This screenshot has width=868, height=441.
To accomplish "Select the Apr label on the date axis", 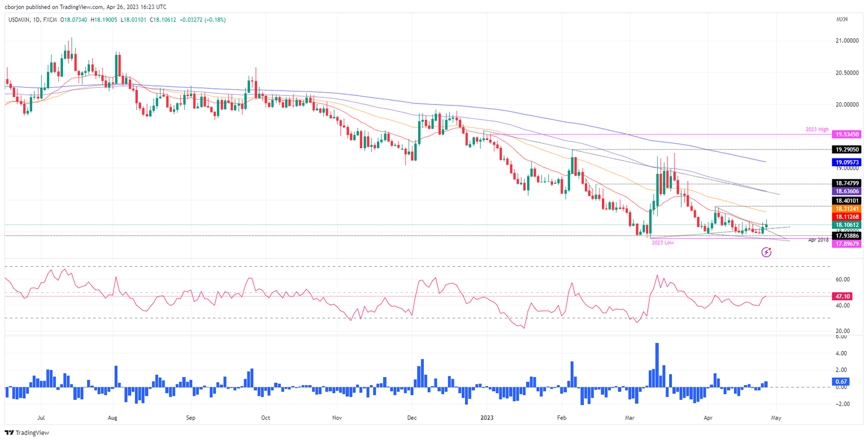I will click(709, 418).
